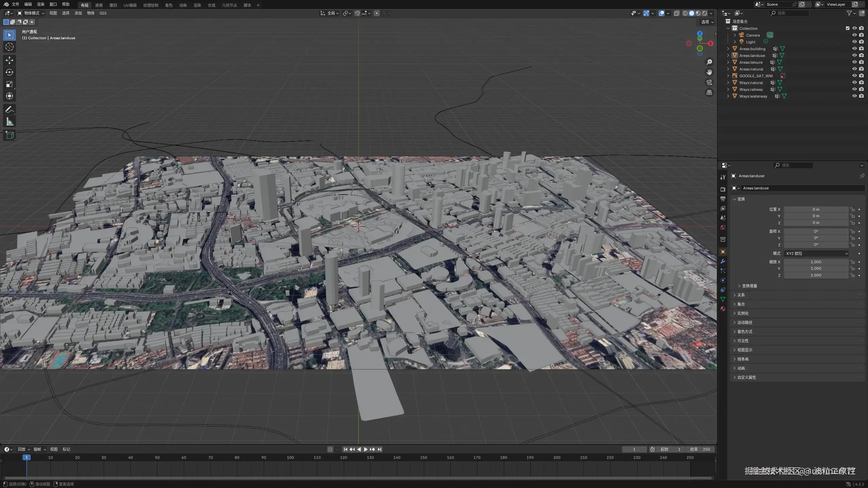Select the Scale tool
Screen dimensions: 868x488
[x=9, y=84]
